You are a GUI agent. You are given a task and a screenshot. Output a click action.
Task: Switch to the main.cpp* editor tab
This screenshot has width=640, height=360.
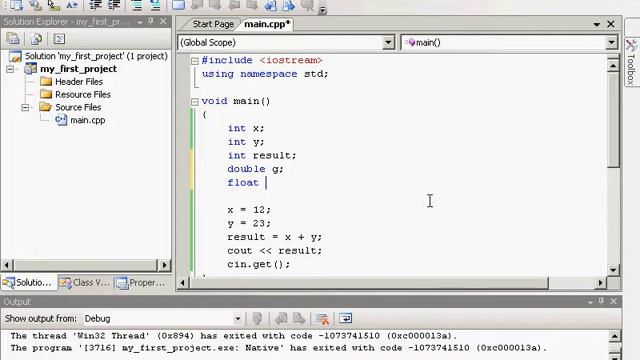coord(267,24)
